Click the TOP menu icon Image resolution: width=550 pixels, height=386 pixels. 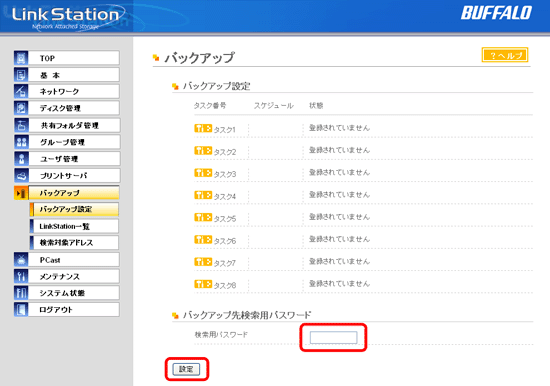pos(21,58)
